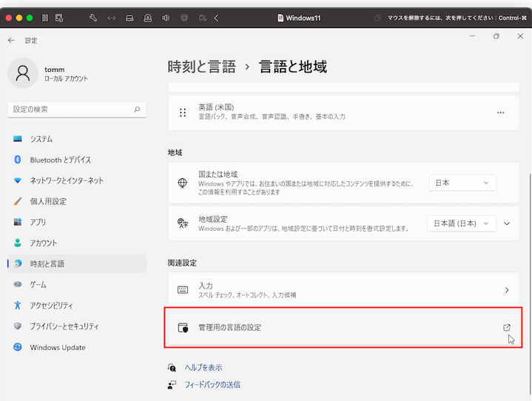Click the 地域 section heading
The width and height of the screenshot is (532, 401).
click(x=175, y=152)
